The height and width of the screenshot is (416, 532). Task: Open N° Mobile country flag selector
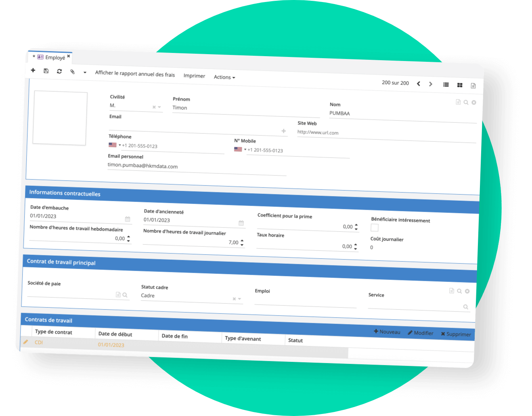[x=240, y=149]
